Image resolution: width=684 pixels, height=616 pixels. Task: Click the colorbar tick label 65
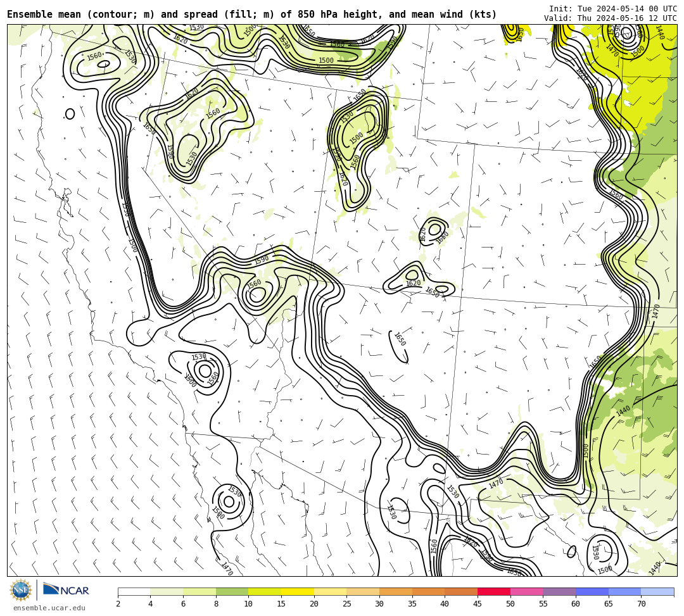[609, 604]
